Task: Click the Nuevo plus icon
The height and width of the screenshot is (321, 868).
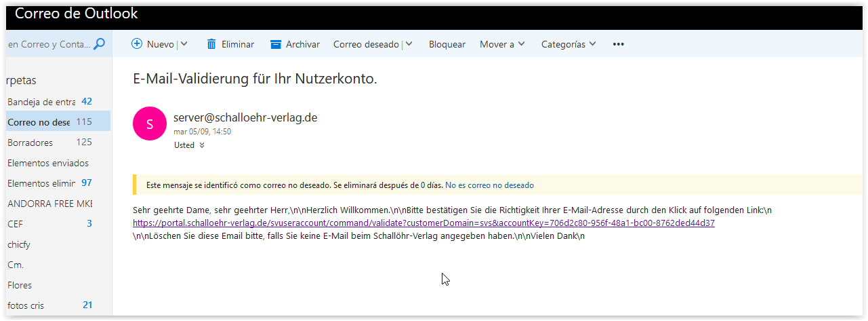Action: click(x=137, y=44)
